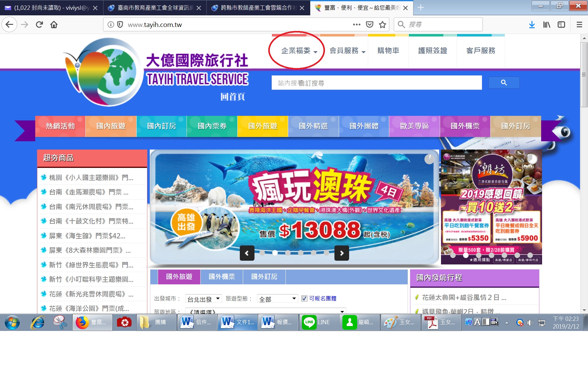Open the 國內票券 category
Viewport: 588px width, 391px height.
pos(212,126)
